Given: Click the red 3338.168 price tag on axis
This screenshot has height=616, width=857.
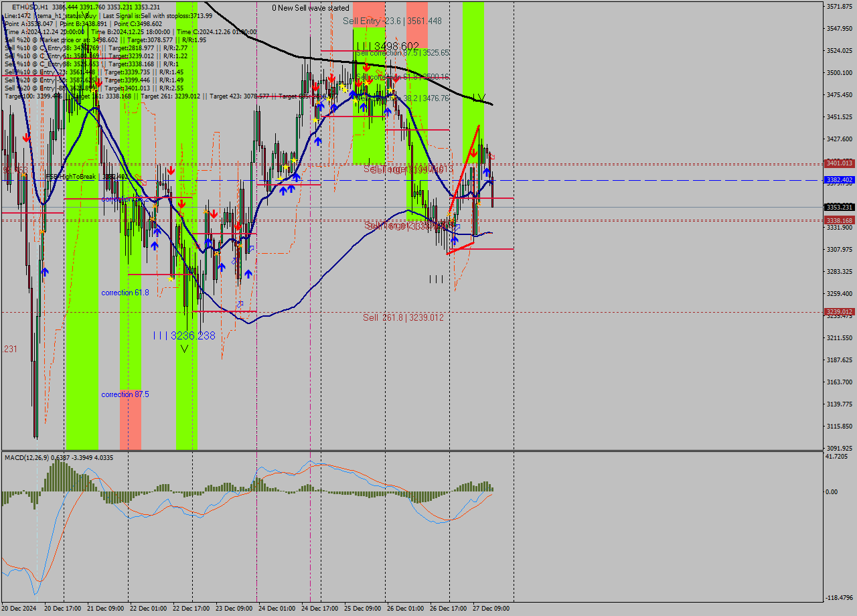Looking at the screenshot, I should pos(839,220).
